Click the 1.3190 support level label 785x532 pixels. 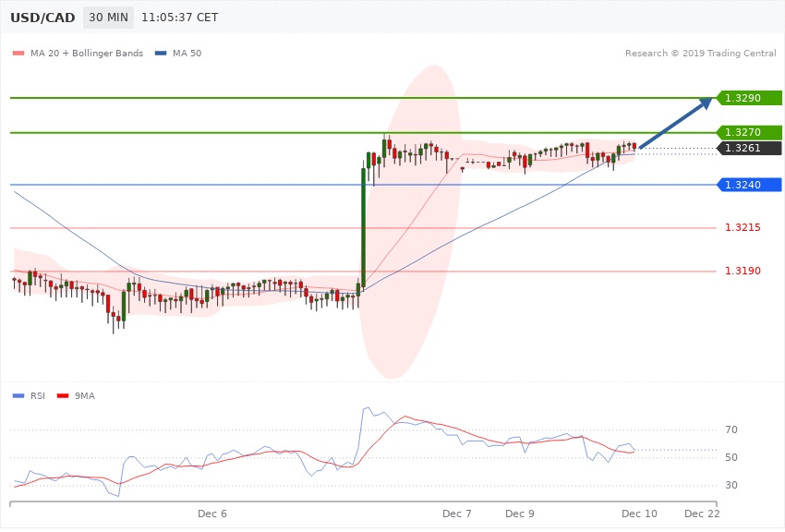click(742, 271)
